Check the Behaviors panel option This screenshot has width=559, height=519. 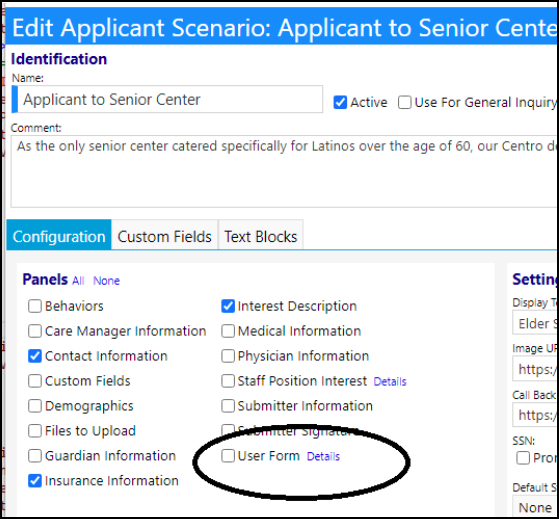[x=35, y=306]
